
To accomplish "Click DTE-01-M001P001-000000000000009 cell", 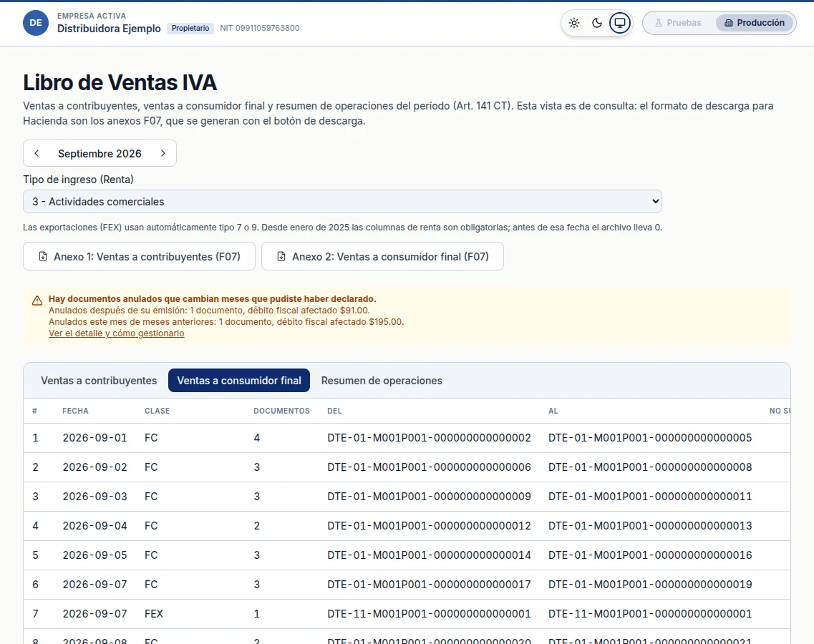I will click(x=429, y=497).
